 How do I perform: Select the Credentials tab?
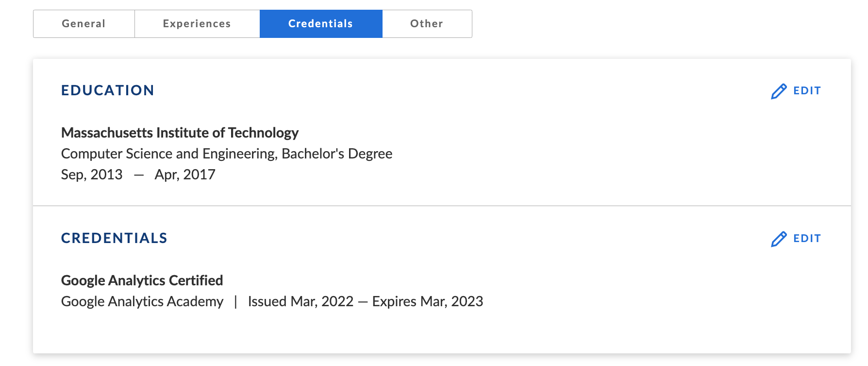(x=320, y=24)
